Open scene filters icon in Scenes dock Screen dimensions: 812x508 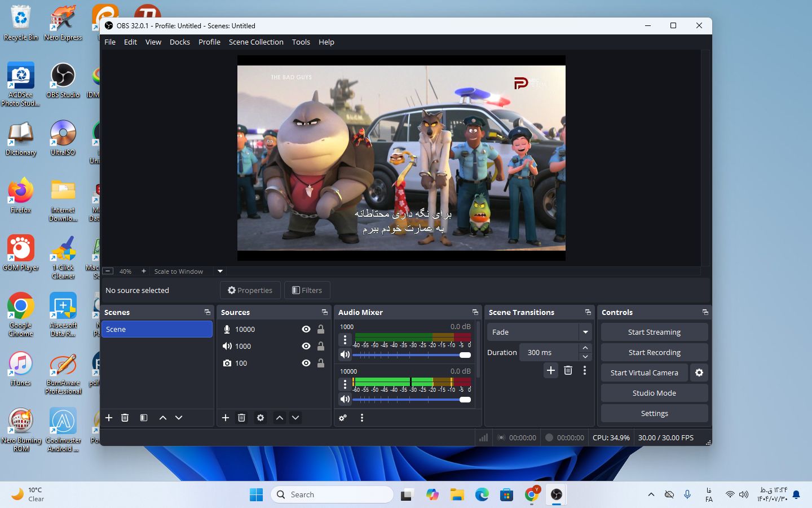pos(144,418)
